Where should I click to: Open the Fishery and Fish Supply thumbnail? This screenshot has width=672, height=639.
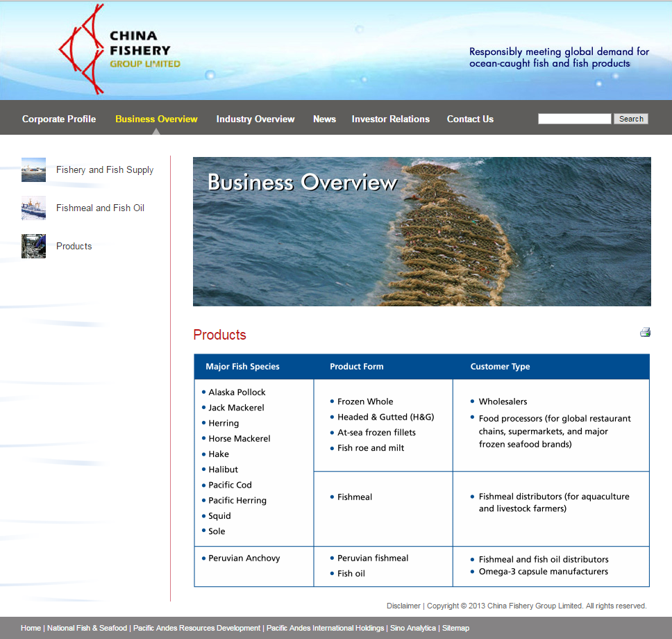[x=33, y=170]
